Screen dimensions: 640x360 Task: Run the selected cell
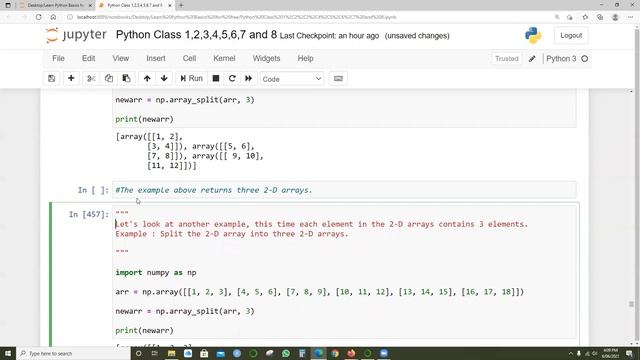[191, 78]
